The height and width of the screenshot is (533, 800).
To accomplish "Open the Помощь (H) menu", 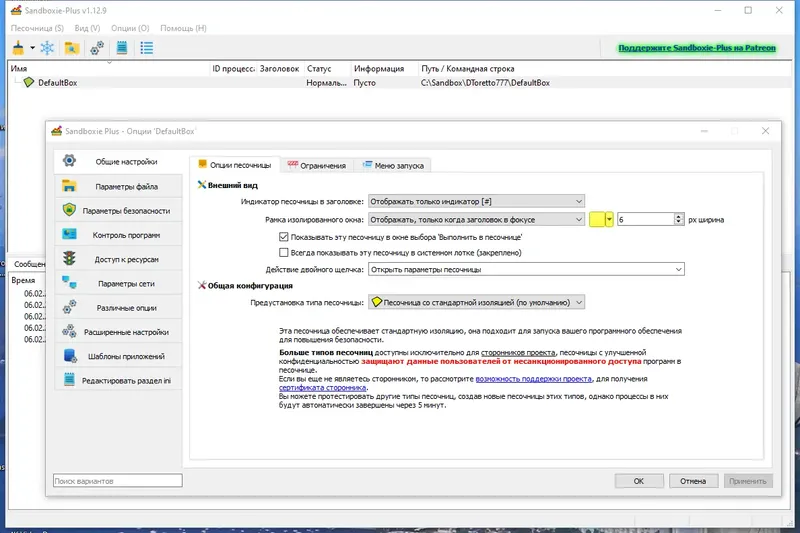I will point(183,28).
